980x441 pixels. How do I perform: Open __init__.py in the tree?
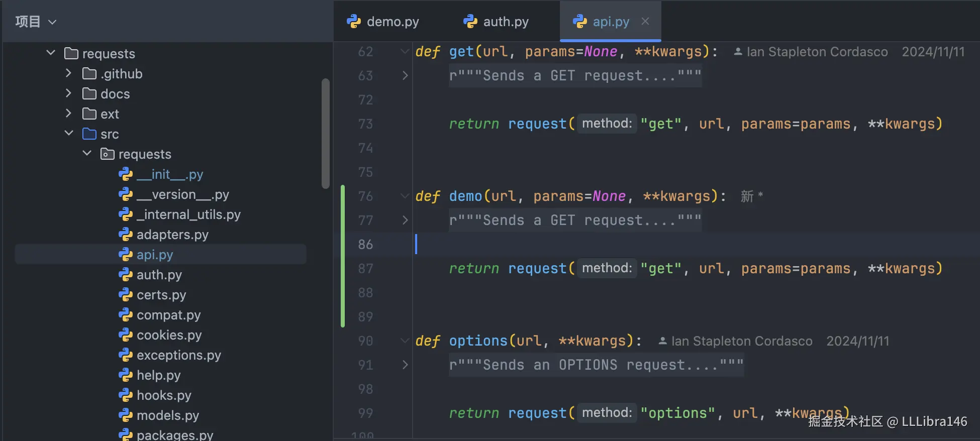(x=170, y=174)
